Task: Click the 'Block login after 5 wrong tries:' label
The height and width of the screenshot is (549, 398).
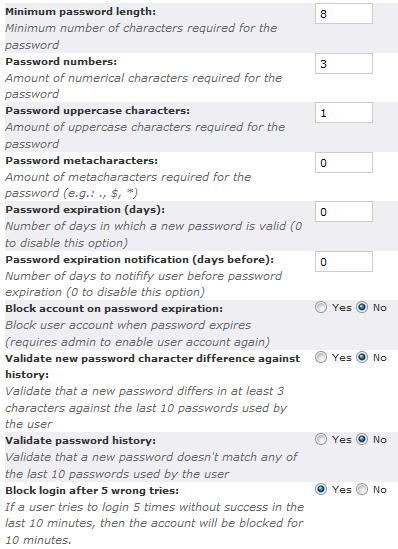Action: (92, 491)
